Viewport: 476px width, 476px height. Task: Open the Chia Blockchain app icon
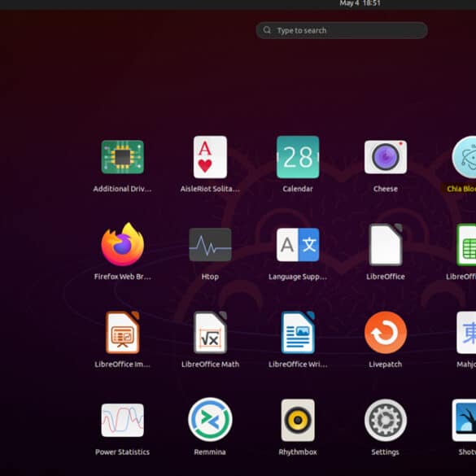[464, 157]
